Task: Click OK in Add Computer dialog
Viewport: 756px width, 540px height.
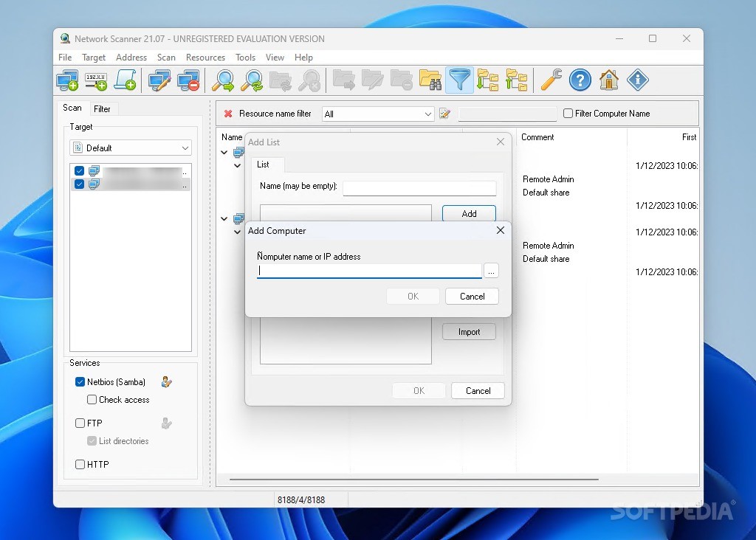Action: pyautogui.click(x=413, y=297)
